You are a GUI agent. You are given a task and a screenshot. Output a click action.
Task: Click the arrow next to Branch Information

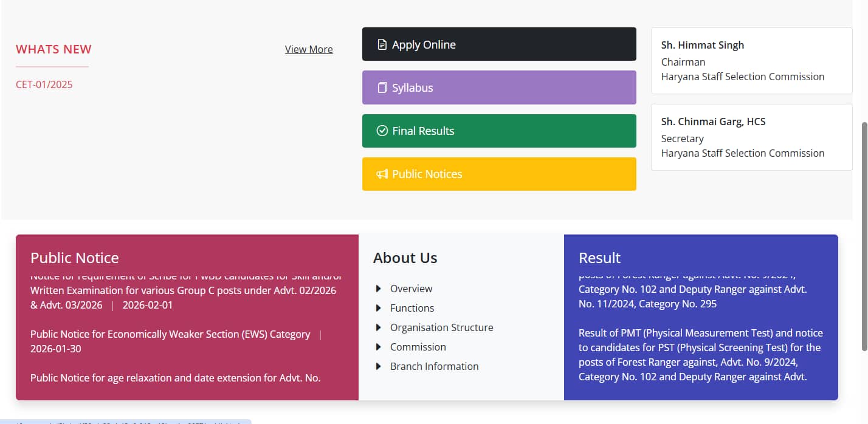(x=378, y=366)
